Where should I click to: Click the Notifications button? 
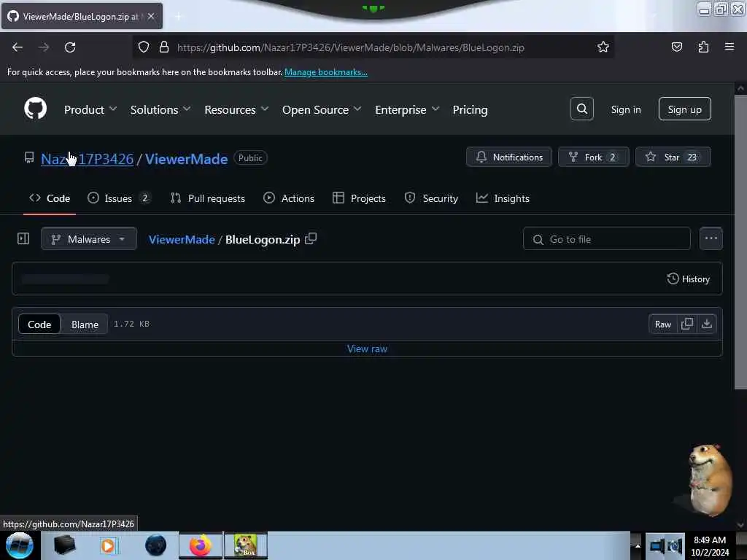508,157
